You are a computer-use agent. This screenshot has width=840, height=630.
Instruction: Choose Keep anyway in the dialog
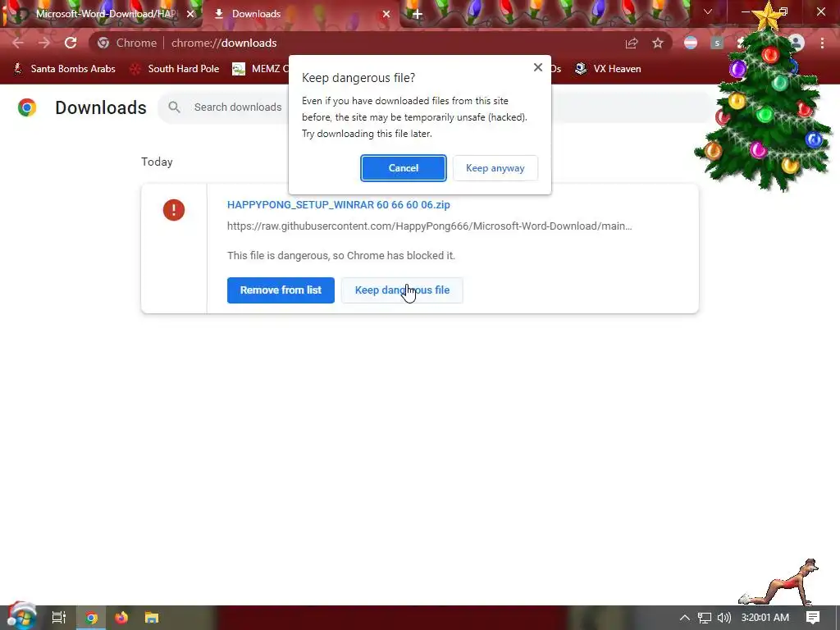click(495, 168)
